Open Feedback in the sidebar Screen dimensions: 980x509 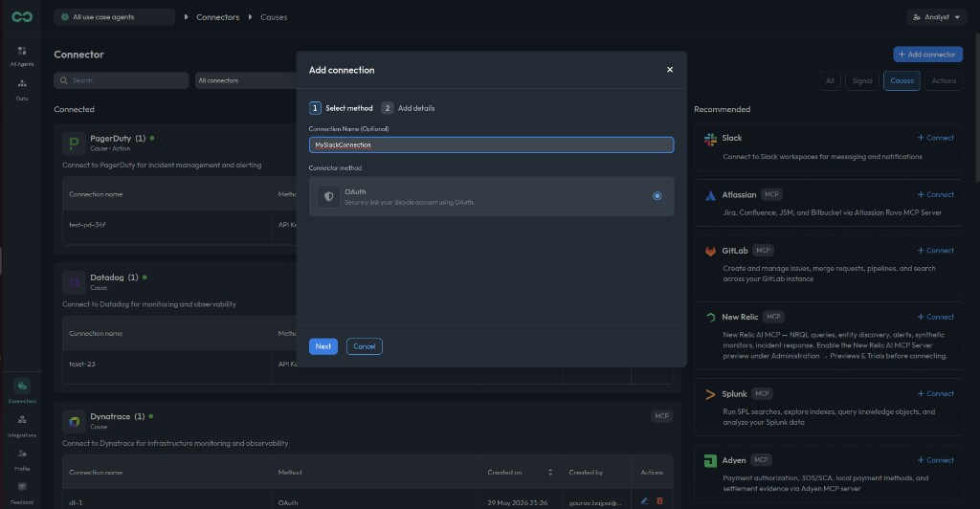coord(22,494)
